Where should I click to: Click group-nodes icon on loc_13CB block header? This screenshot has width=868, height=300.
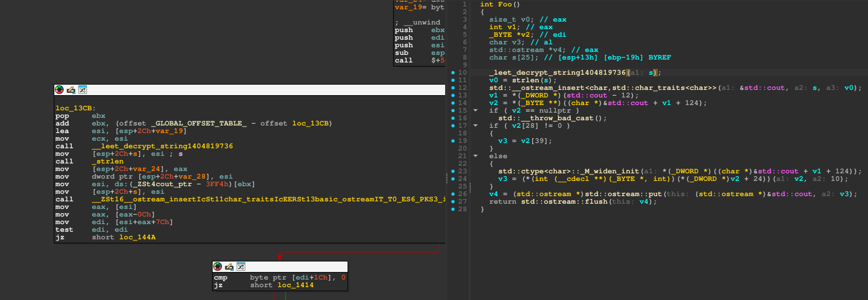pos(82,90)
